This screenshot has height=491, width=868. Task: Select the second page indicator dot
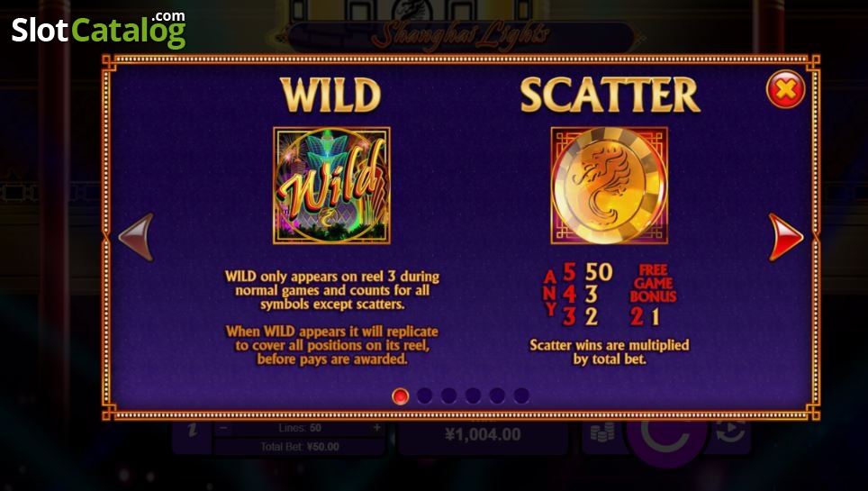click(x=425, y=396)
